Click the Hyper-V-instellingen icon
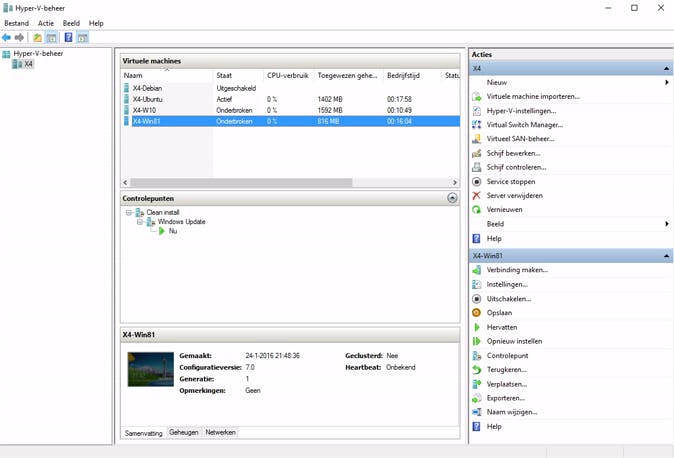 tap(476, 111)
